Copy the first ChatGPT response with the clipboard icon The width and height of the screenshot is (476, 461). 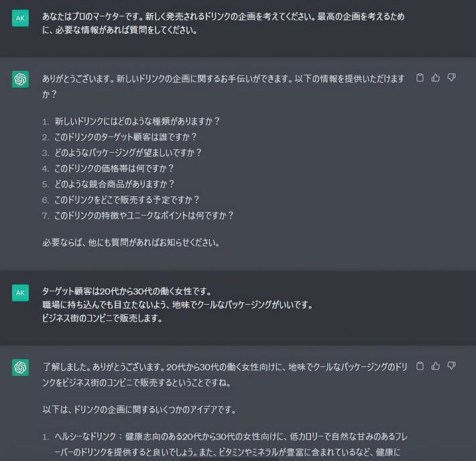tap(420, 78)
